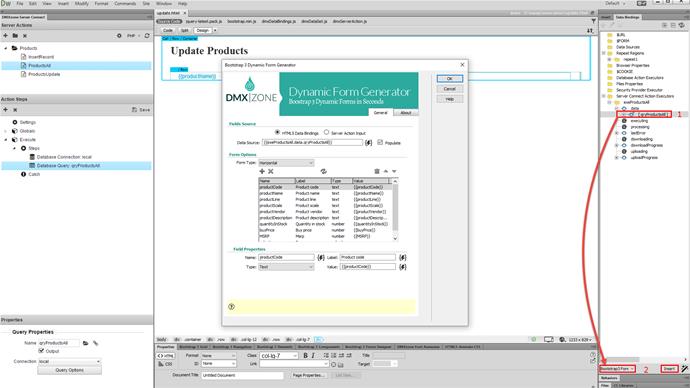
Task: Select Server Action Input radio option
Action: coord(327,132)
